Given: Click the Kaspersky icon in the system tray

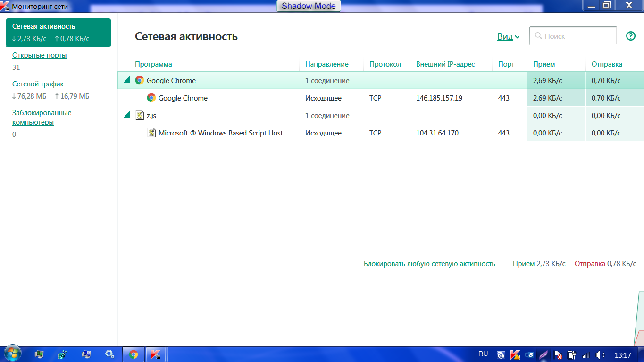Looking at the screenshot, I should tap(515, 354).
